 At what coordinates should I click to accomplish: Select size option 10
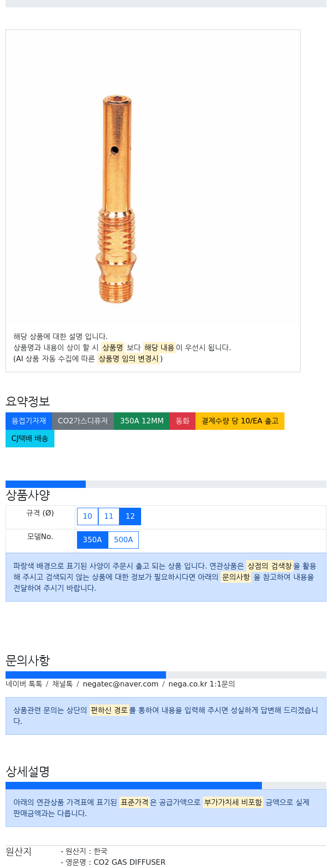(x=88, y=516)
